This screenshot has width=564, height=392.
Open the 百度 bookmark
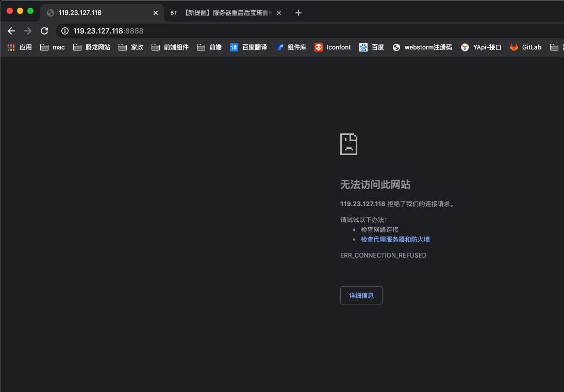[372, 47]
